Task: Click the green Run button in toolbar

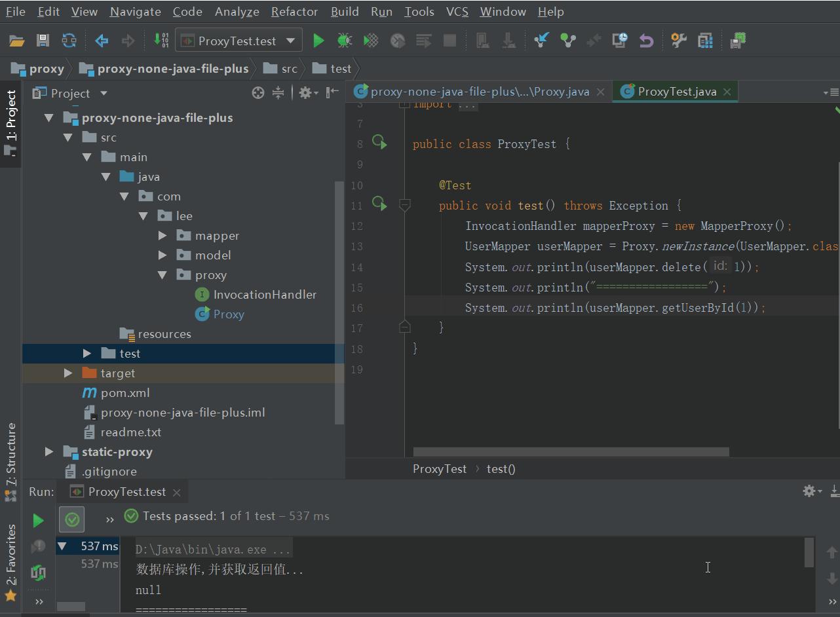Action: pos(318,41)
